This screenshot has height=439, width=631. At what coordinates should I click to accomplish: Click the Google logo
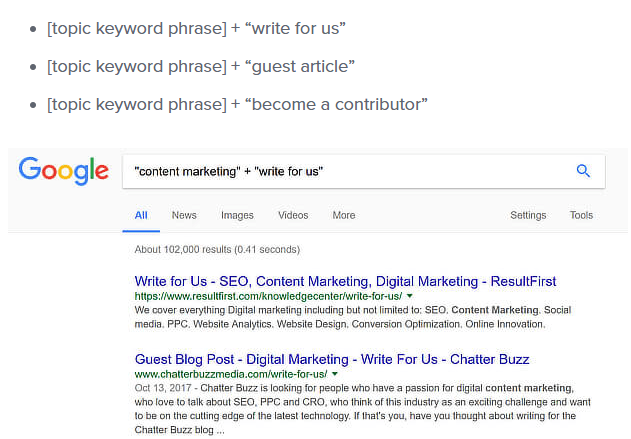pyautogui.click(x=63, y=171)
